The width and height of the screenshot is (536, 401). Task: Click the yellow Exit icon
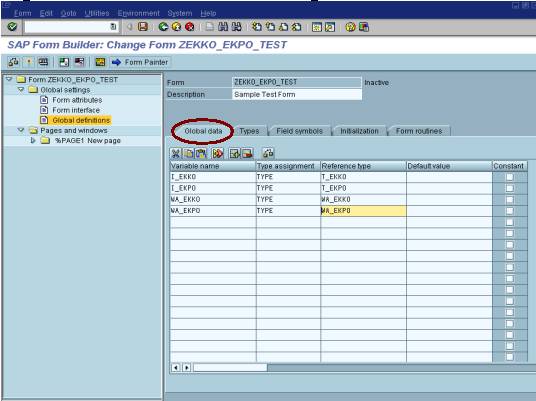point(176,27)
